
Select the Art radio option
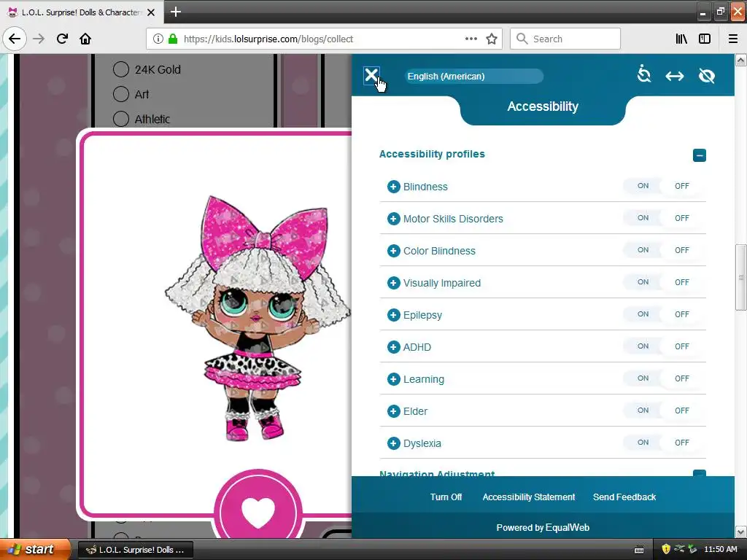[121, 94]
